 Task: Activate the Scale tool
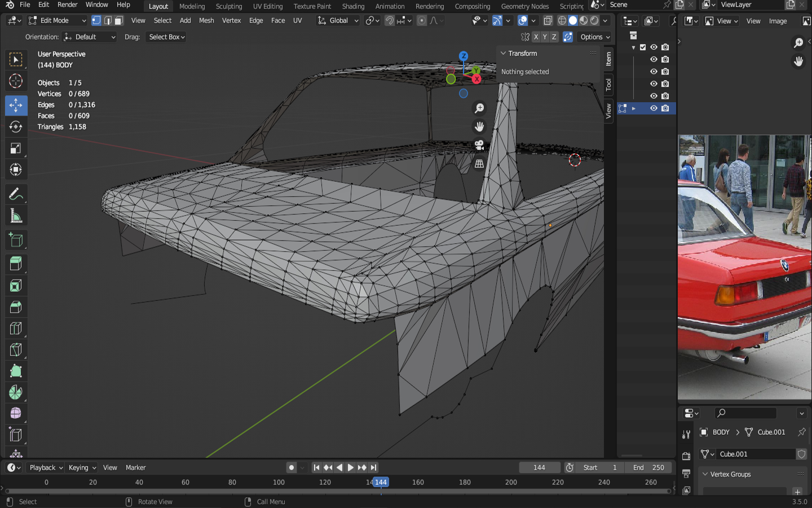16,148
